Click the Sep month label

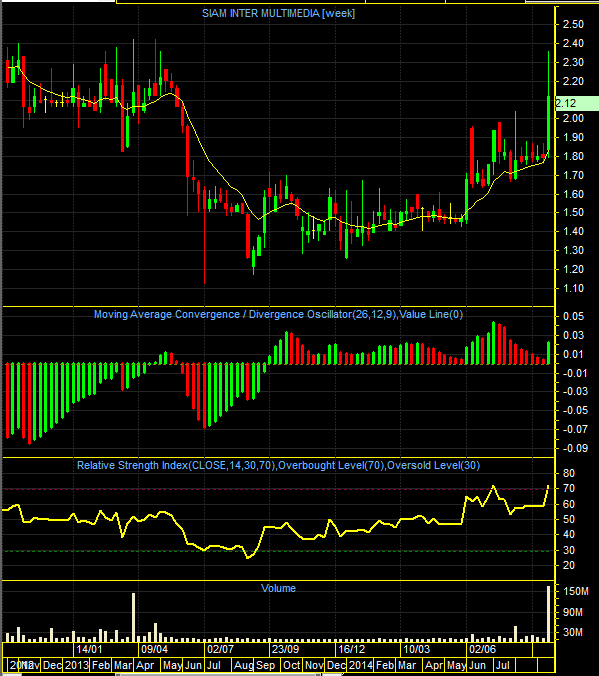coord(265,665)
